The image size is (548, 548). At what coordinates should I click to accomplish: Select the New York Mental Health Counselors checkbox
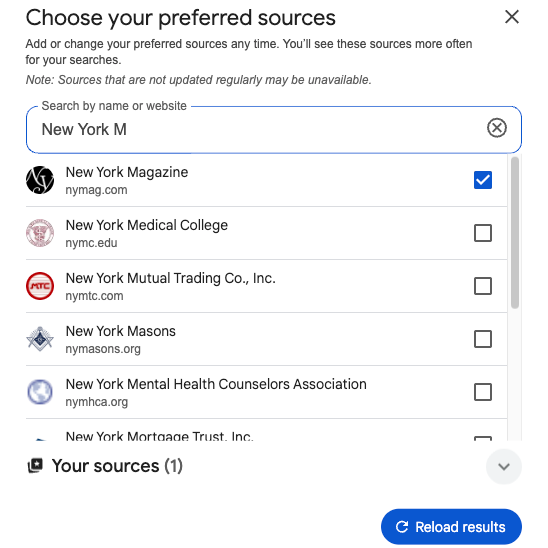(x=483, y=392)
